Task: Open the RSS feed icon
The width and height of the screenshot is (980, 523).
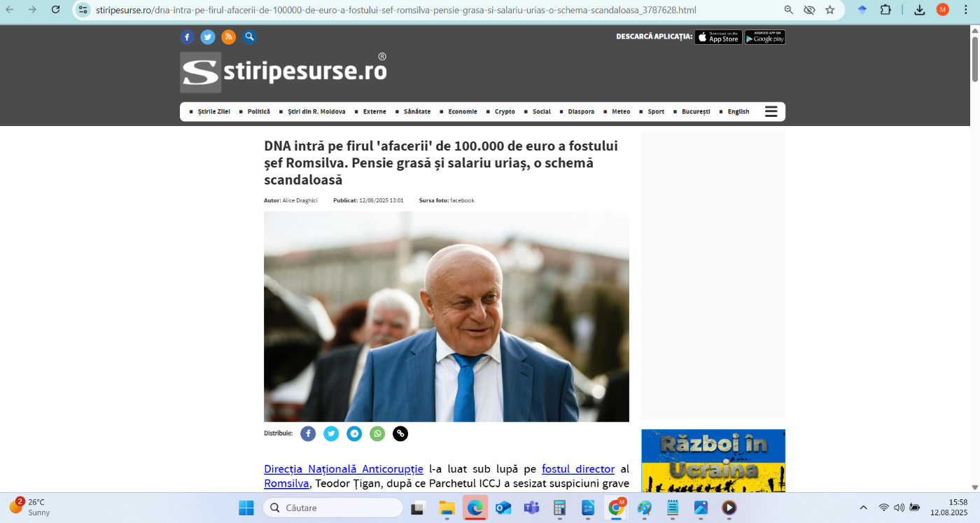Action: [229, 37]
